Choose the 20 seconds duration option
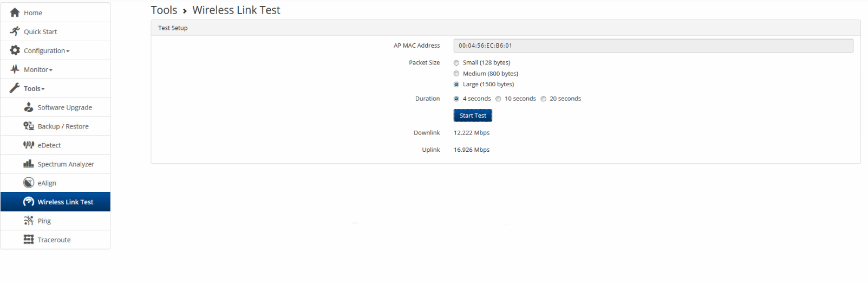This screenshot has height=283, width=868. point(544,99)
